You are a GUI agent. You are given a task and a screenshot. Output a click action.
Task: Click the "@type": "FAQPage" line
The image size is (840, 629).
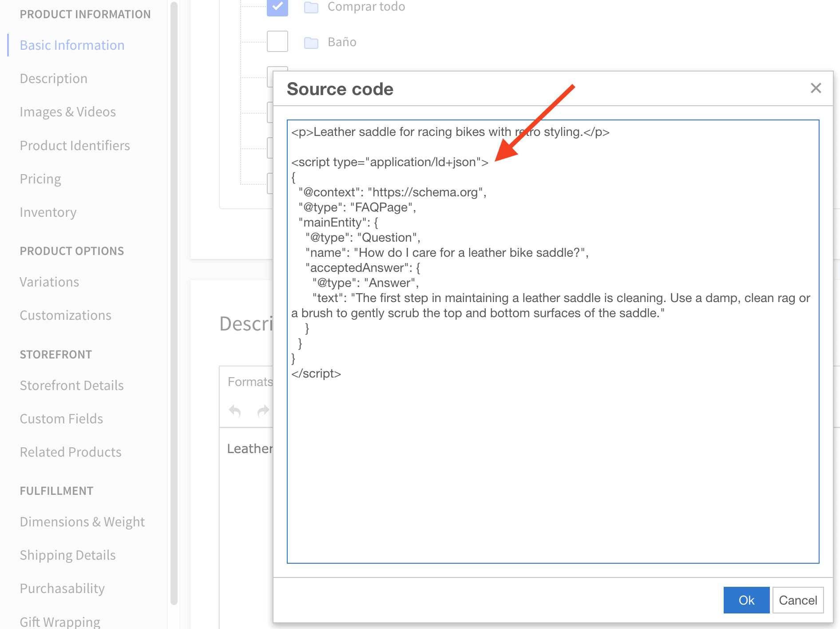[357, 207]
